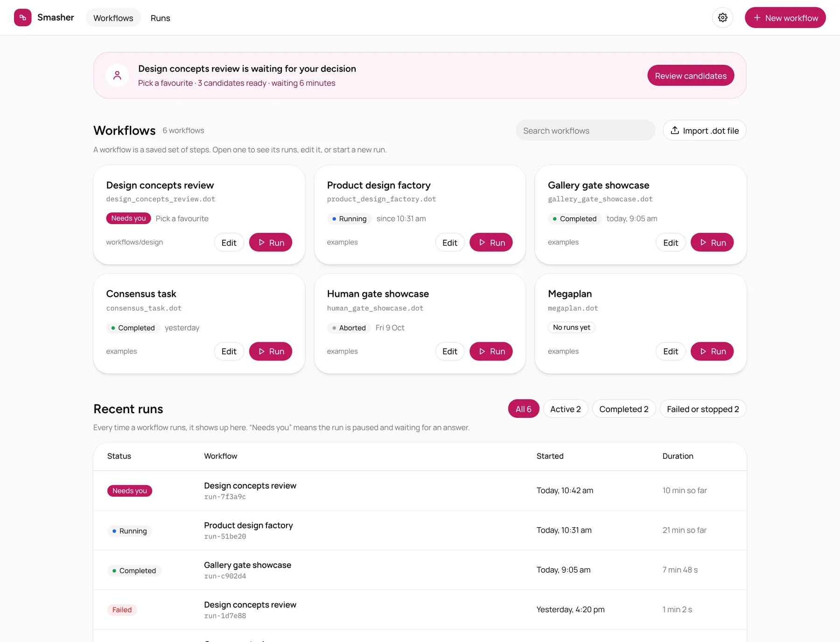
Task: Edit the Megaplan workflow
Action: point(670,352)
